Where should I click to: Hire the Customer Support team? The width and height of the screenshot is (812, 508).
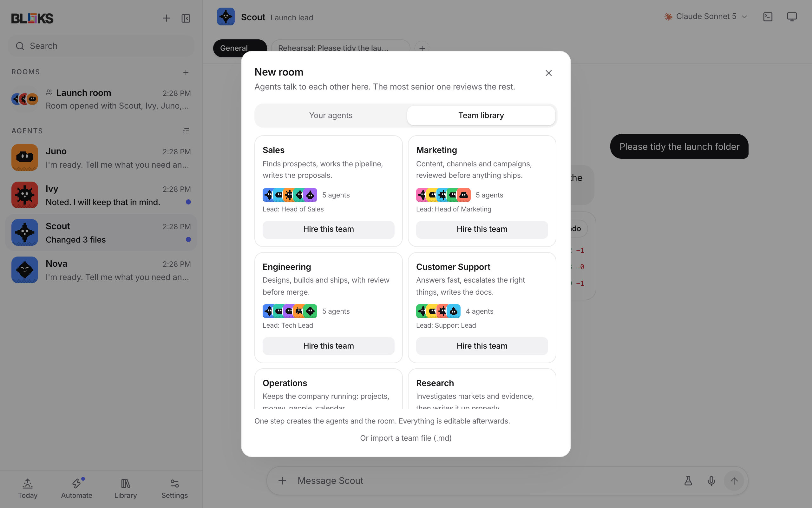pos(482,346)
